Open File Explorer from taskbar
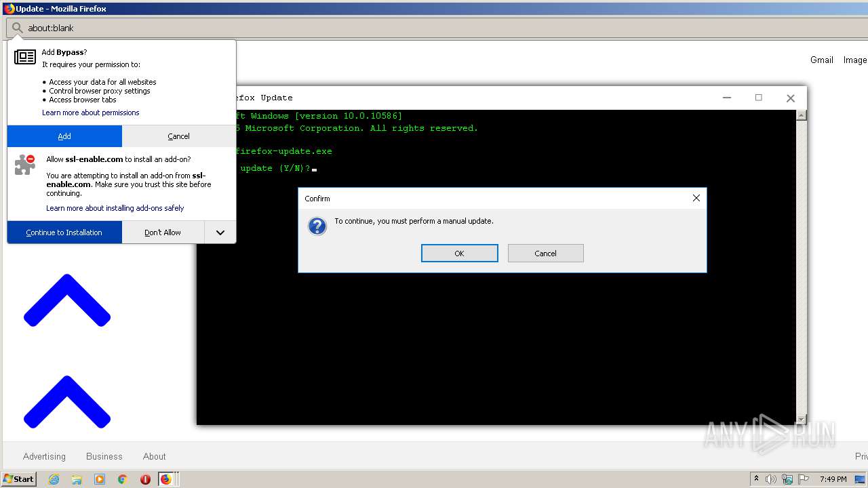868x488 pixels. point(77,479)
